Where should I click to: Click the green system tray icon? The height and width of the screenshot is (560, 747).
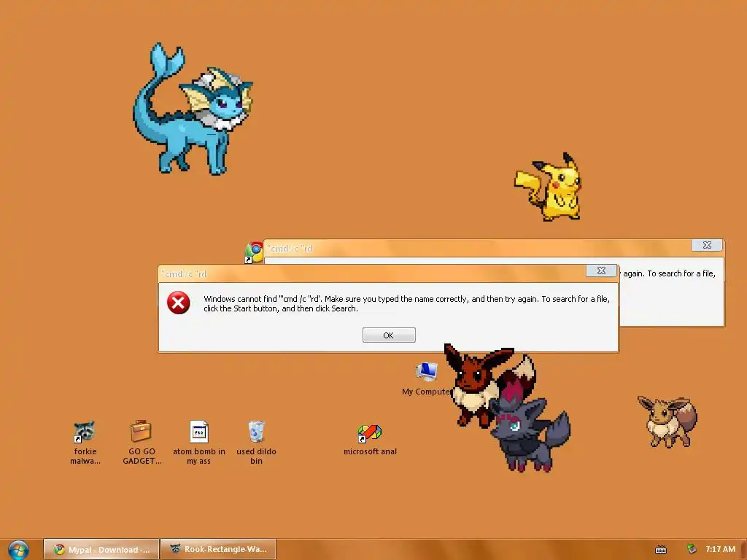click(x=692, y=549)
